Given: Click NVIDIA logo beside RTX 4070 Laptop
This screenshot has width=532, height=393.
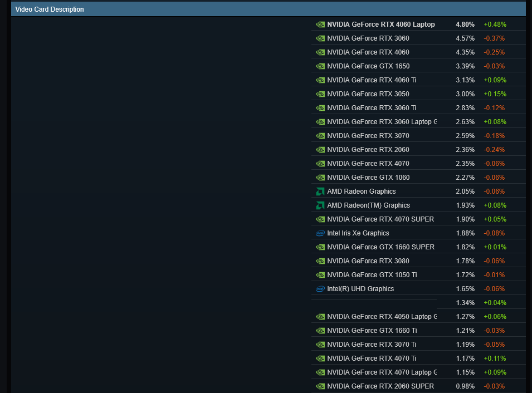Looking at the screenshot, I should [x=320, y=372].
